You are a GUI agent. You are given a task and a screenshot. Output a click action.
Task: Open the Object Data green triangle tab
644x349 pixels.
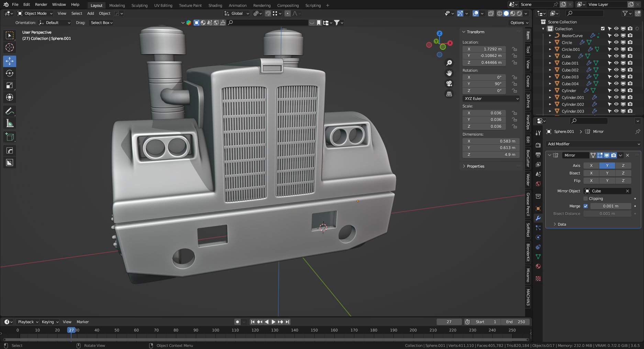pos(538,257)
